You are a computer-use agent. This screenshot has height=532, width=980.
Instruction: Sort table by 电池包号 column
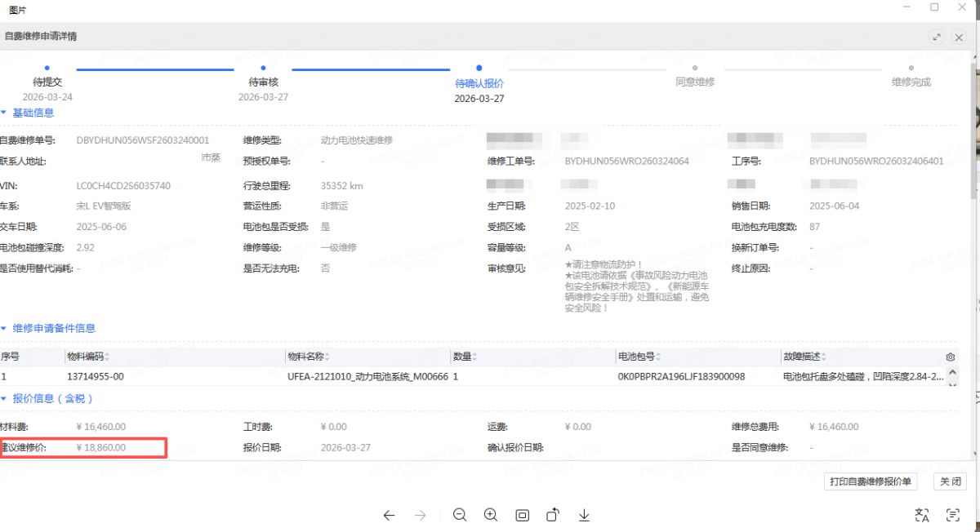659,357
